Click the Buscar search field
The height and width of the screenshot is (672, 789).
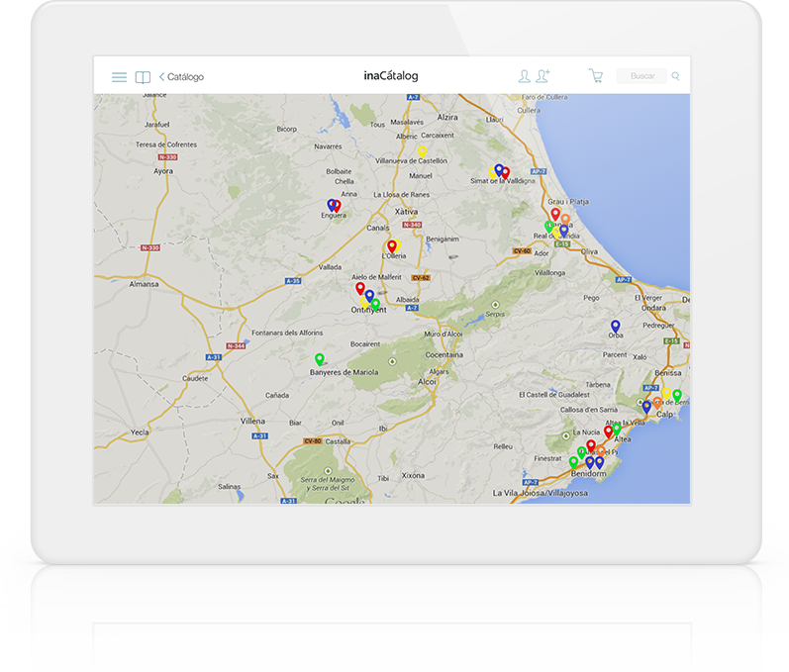642,76
